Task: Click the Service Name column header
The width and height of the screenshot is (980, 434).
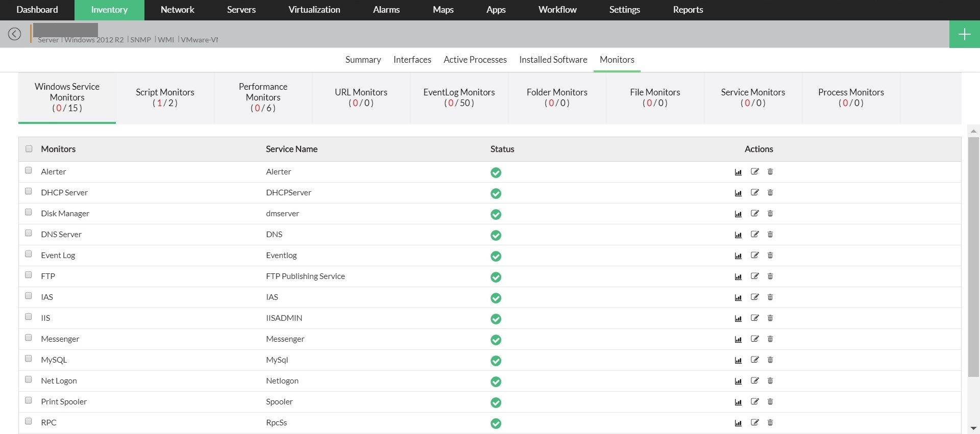Action: point(291,149)
